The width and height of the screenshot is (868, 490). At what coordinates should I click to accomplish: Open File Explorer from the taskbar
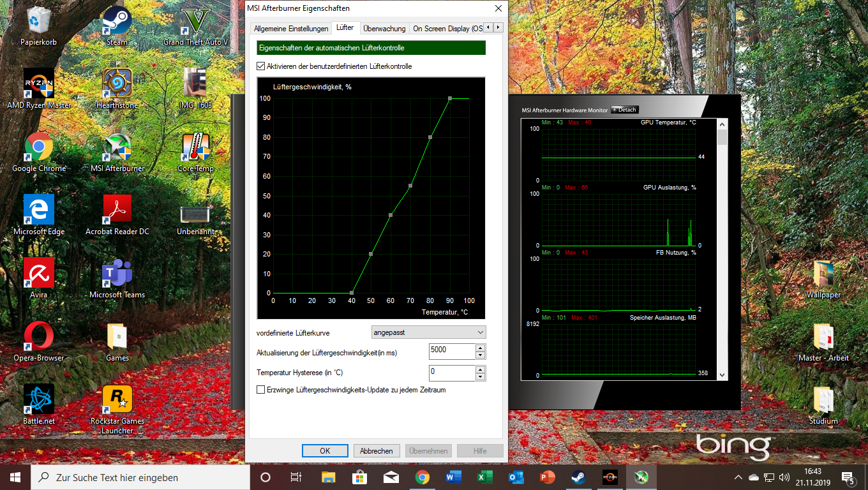pyautogui.click(x=328, y=477)
